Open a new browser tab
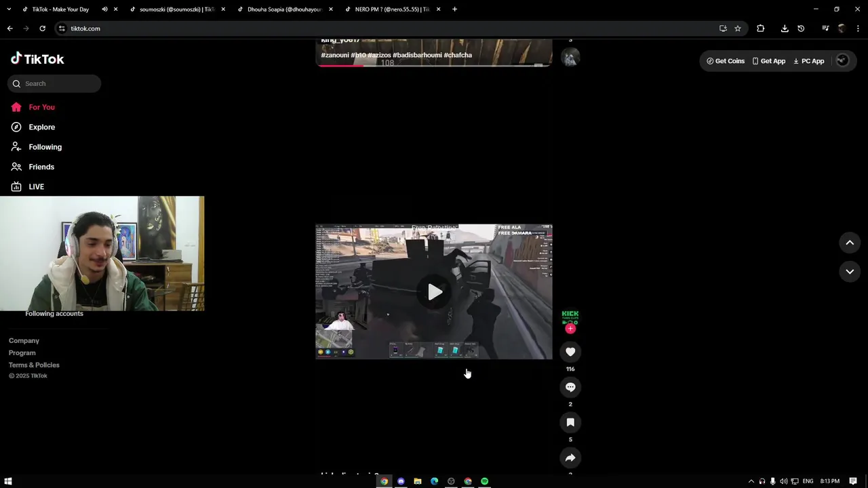The image size is (868, 488). pyautogui.click(x=454, y=9)
